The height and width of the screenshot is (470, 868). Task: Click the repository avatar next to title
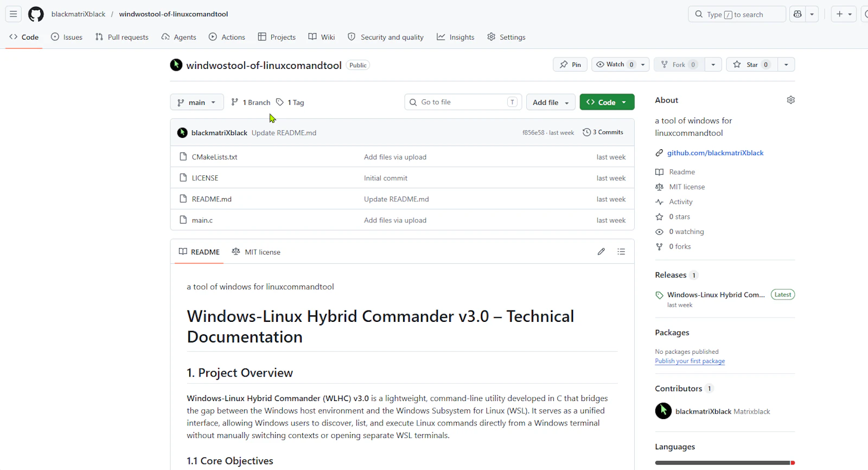[x=176, y=65]
